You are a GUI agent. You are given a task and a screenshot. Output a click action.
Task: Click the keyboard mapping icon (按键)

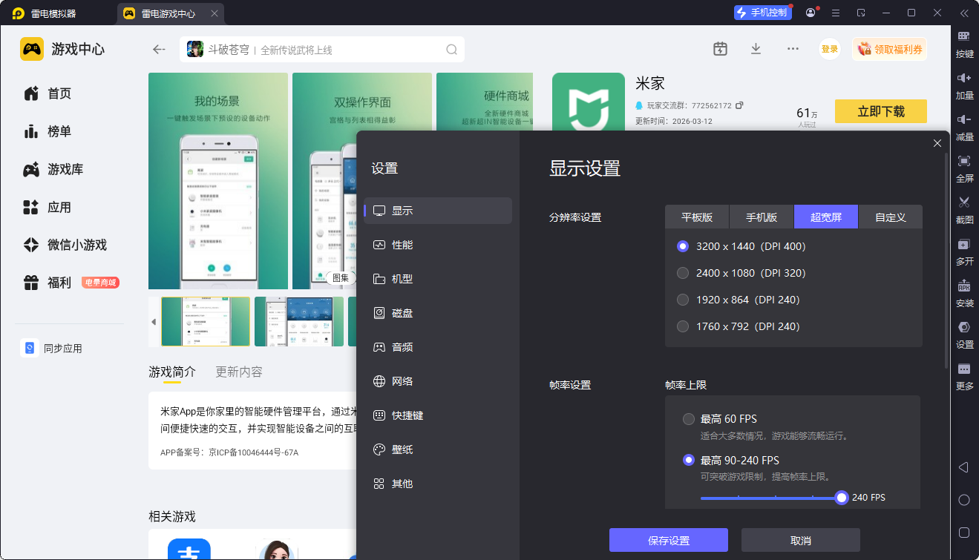964,36
